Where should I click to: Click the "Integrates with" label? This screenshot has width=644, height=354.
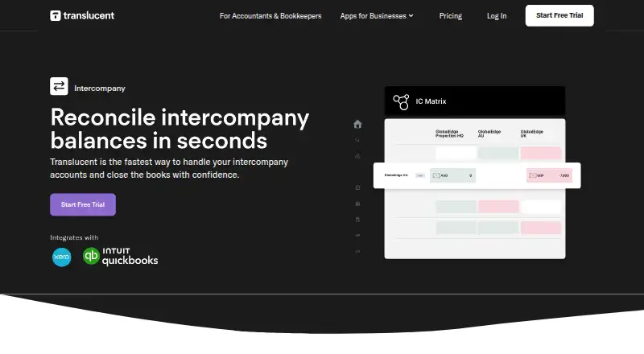point(74,237)
